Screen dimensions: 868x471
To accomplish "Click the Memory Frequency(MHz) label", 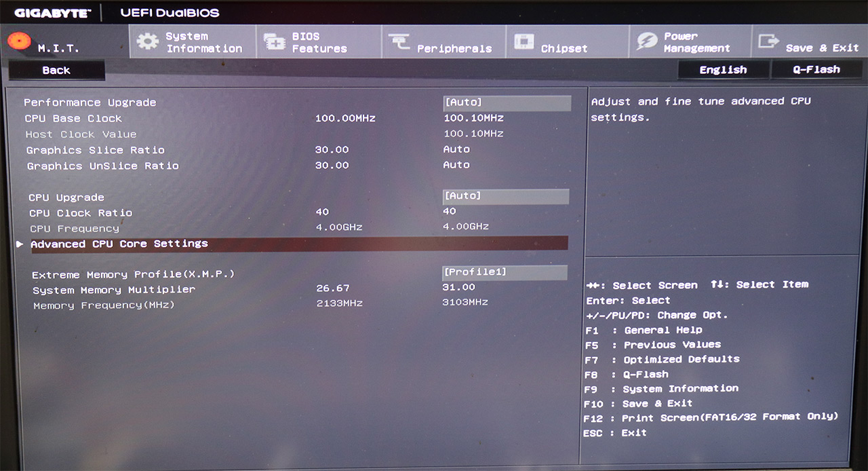I will coord(104,305).
